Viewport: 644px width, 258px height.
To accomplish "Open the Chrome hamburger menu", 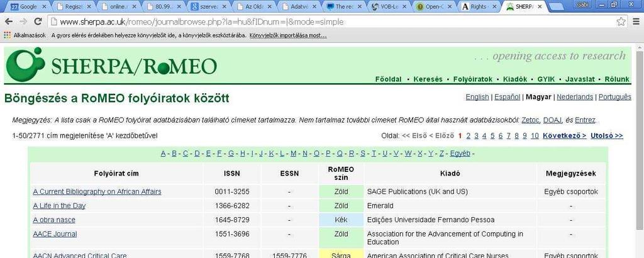I will 636,22.
